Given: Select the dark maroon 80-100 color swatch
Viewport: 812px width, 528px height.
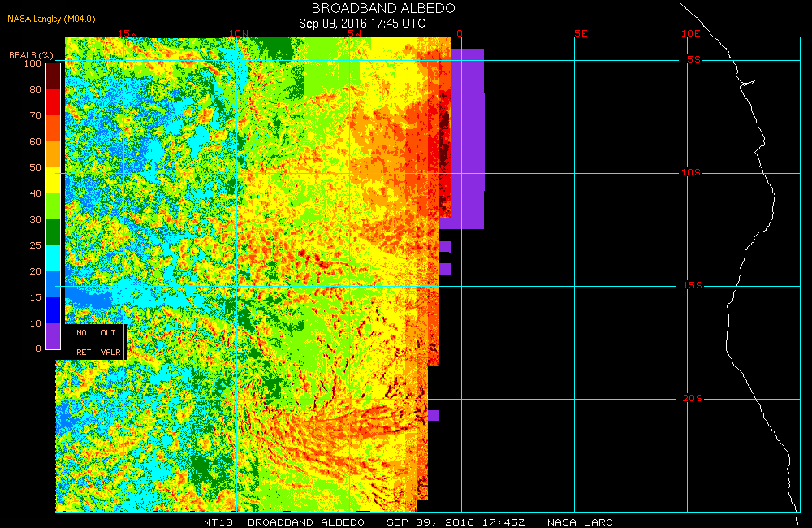Looking at the screenshot, I should coord(54,76).
